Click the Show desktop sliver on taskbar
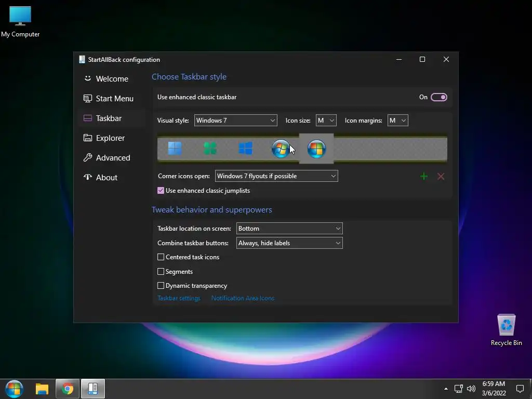Screen dimensions: 532x399 point(530,389)
